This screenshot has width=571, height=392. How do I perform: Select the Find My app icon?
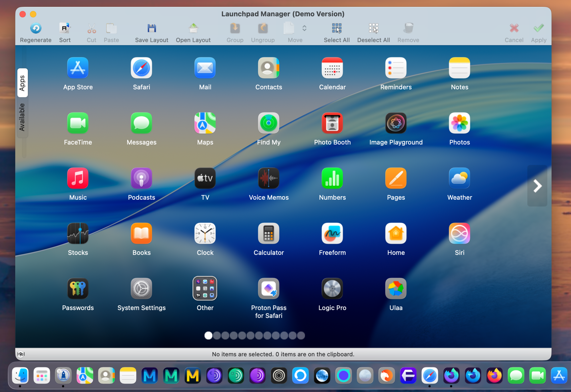coord(269,123)
